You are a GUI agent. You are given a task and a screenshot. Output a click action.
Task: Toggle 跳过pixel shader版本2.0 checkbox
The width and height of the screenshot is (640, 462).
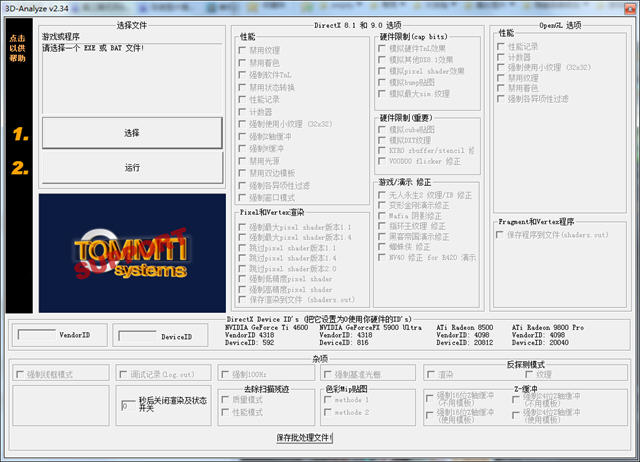[242, 269]
